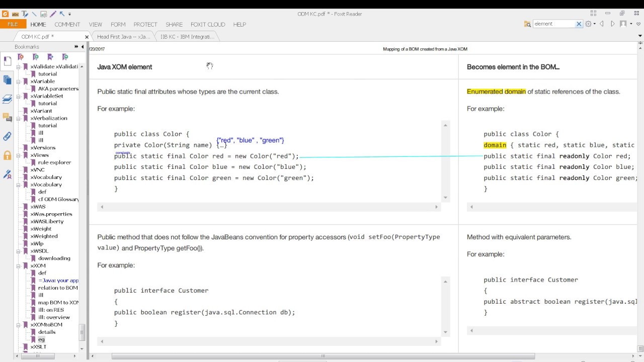The height and width of the screenshot is (362, 644).
Task: Open the Bookmarks panel icon in sidebar
Action: (7, 61)
